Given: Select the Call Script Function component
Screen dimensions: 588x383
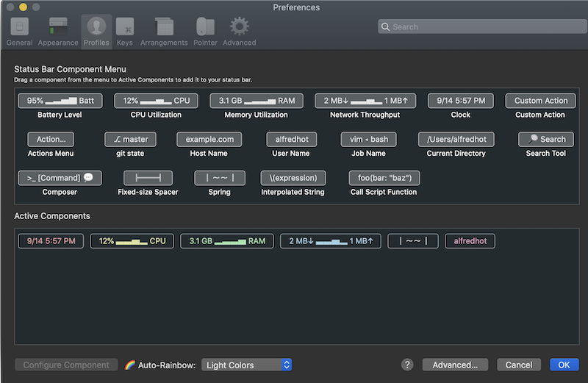Looking at the screenshot, I should (x=384, y=178).
